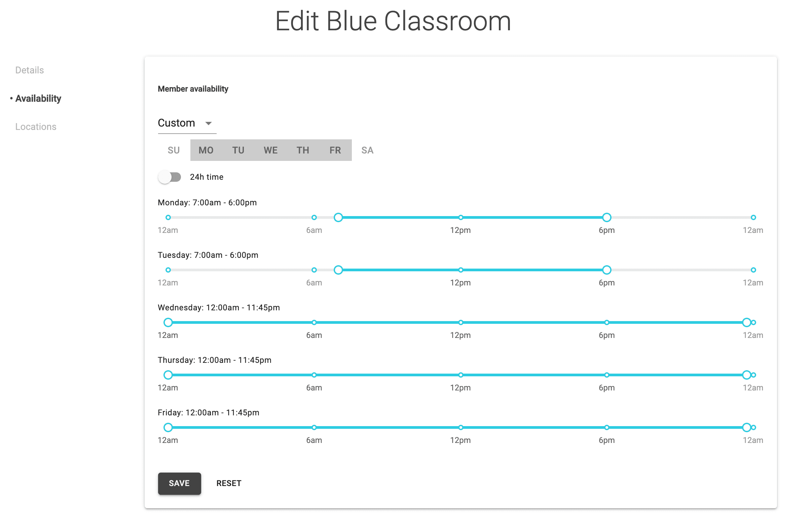Click the Availability sidebar navigation item
This screenshot has height=517, width=812.
click(x=38, y=98)
